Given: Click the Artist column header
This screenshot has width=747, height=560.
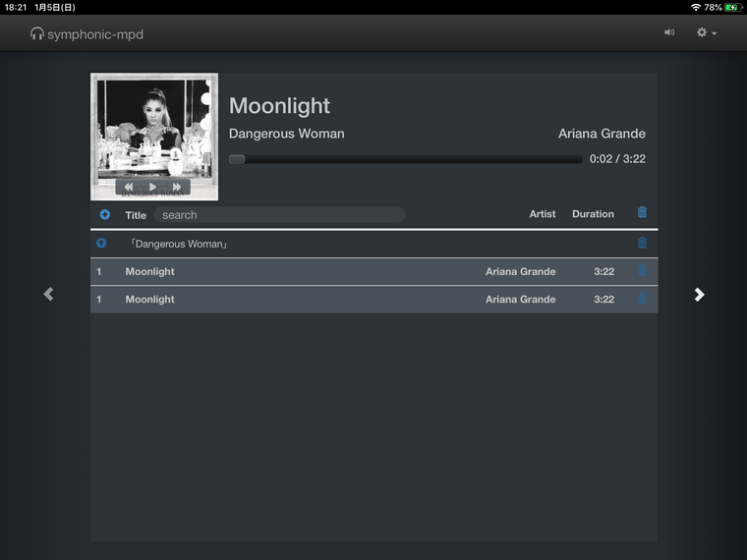Looking at the screenshot, I should (543, 214).
